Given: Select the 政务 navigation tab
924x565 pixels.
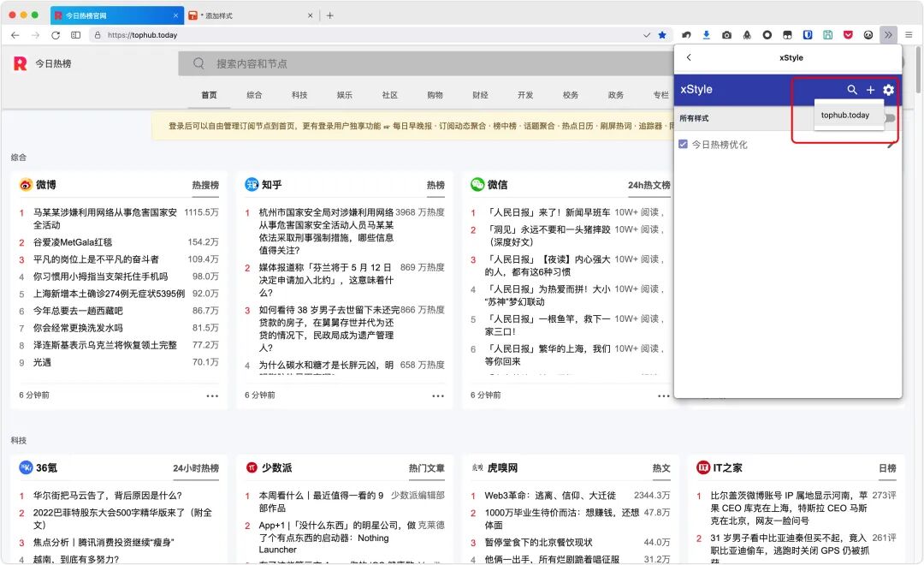Looking at the screenshot, I should pyautogui.click(x=616, y=95).
